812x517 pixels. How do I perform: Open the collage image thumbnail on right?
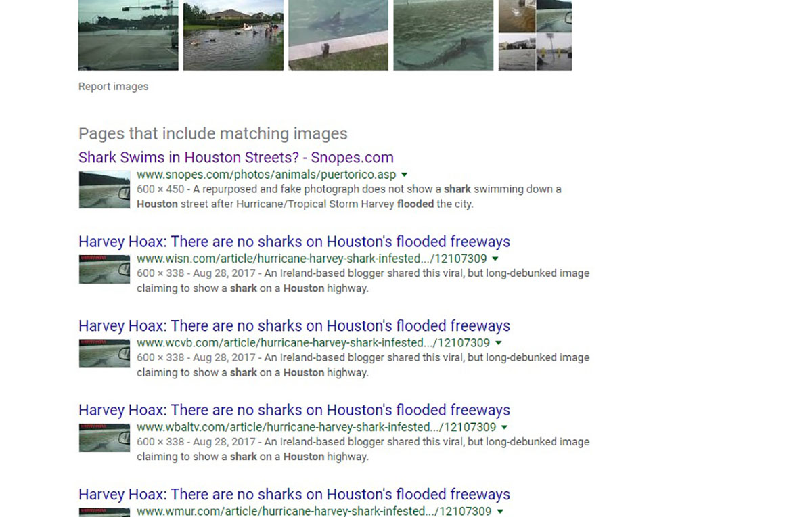[535, 35]
